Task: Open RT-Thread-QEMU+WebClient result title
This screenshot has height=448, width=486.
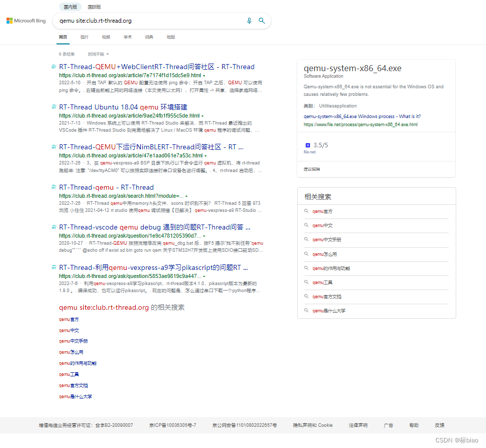Action: (x=157, y=67)
